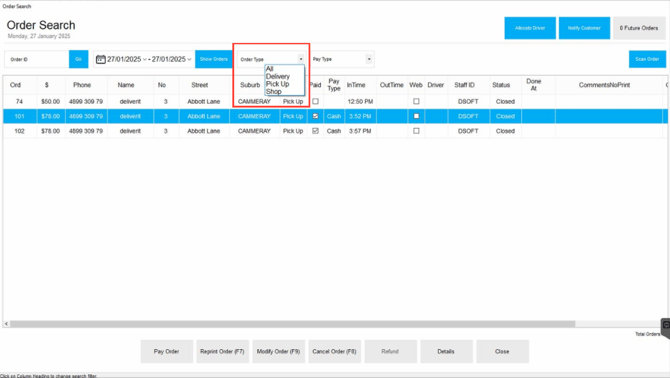Screen dimensions: 670x378
Task: Click 3:57 PM InTime cell
Action: (360, 131)
